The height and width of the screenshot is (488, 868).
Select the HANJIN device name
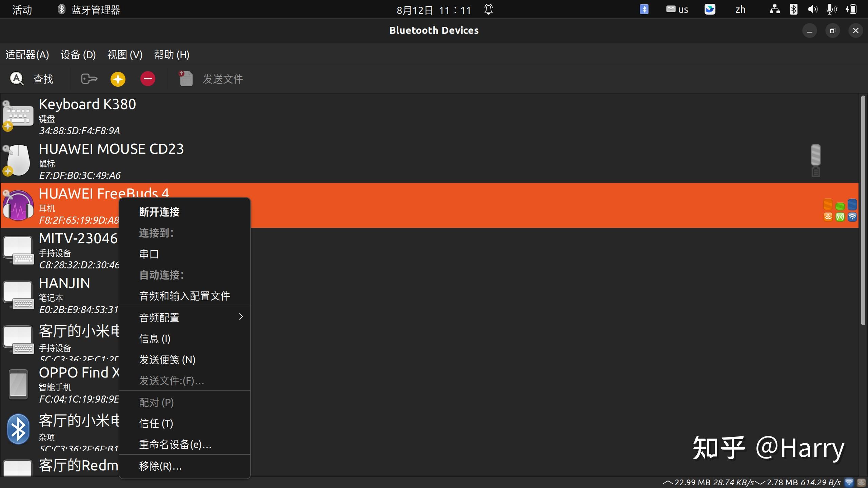click(64, 283)
